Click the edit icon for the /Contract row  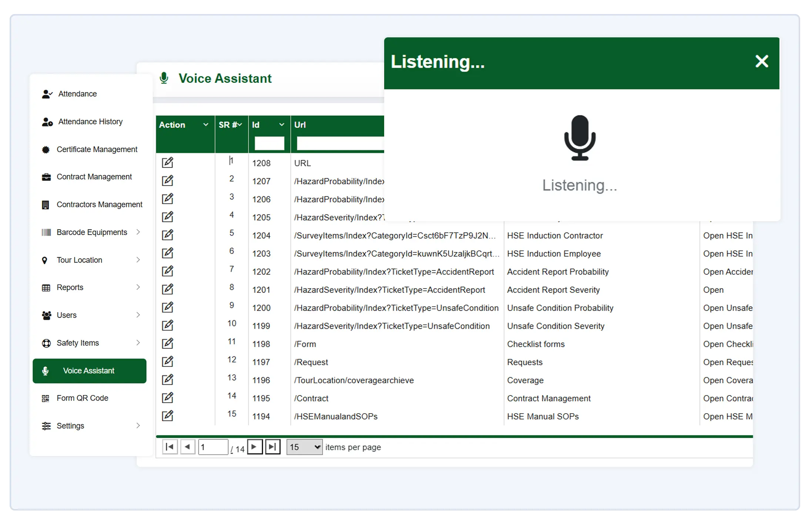167,398
